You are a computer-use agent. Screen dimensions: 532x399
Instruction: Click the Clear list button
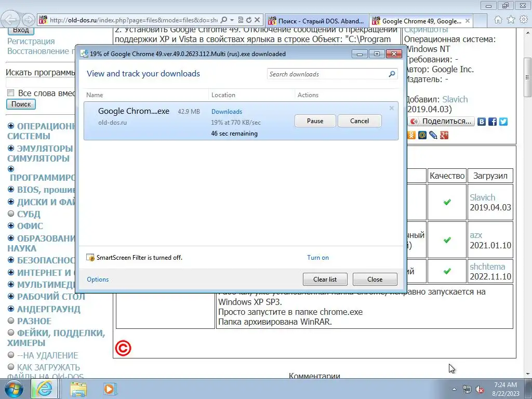tap(325, 279)
